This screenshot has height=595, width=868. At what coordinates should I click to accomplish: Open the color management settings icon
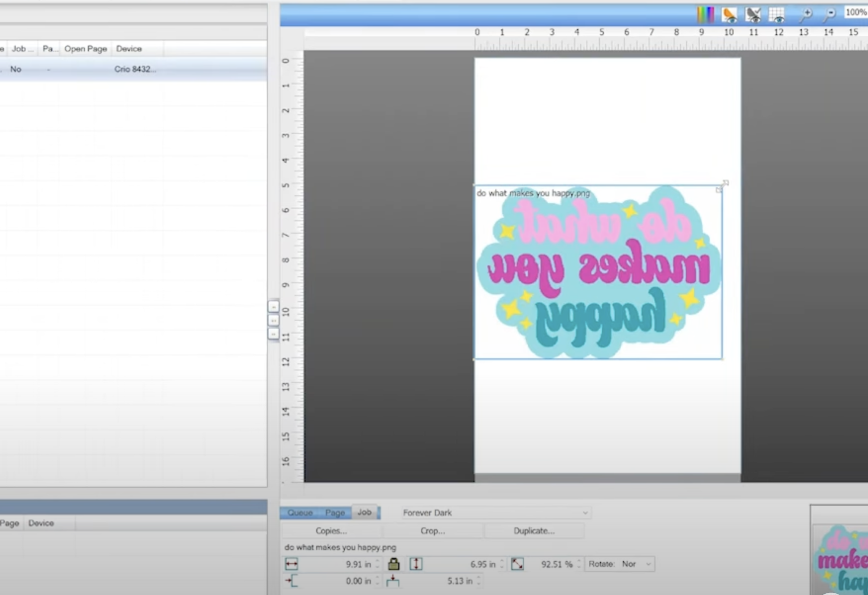tap(705, 14)
